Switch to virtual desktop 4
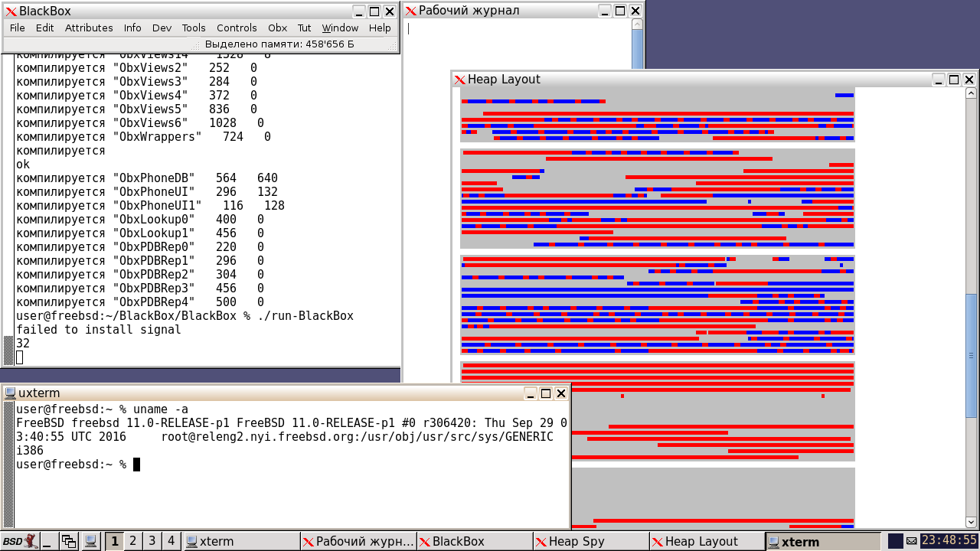Viewport: 980px width, 551px height. click(171, 541)
